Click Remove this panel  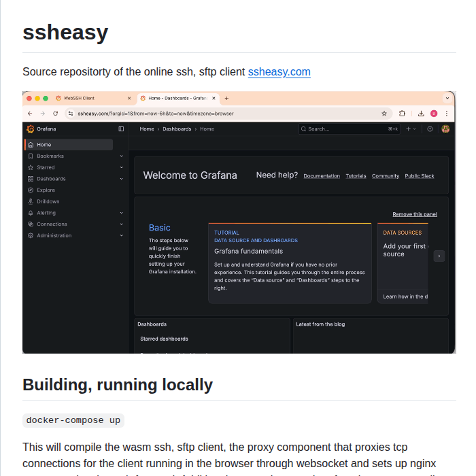415,214
